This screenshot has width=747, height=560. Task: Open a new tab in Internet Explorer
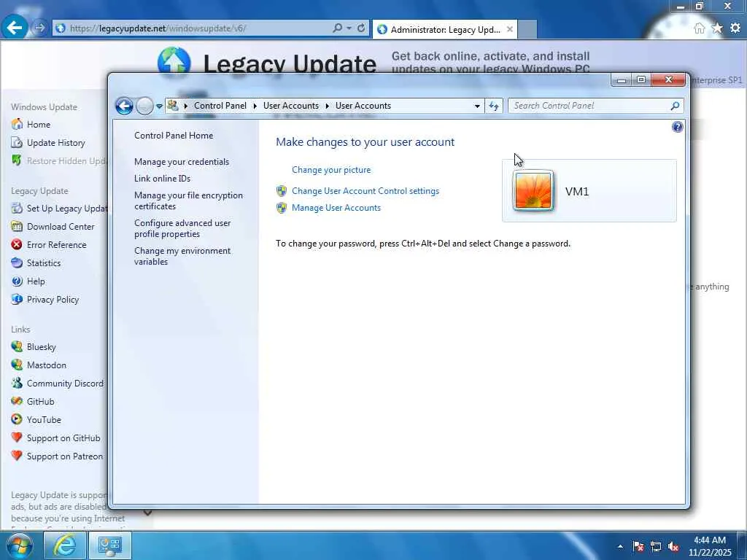point(527,29)
